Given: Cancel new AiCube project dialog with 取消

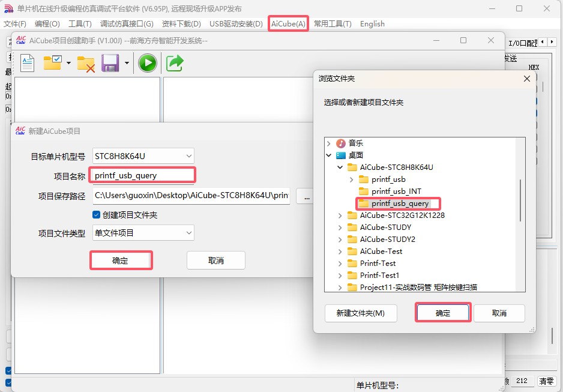Looking at the screenshot, I should [x=216, y=261].
